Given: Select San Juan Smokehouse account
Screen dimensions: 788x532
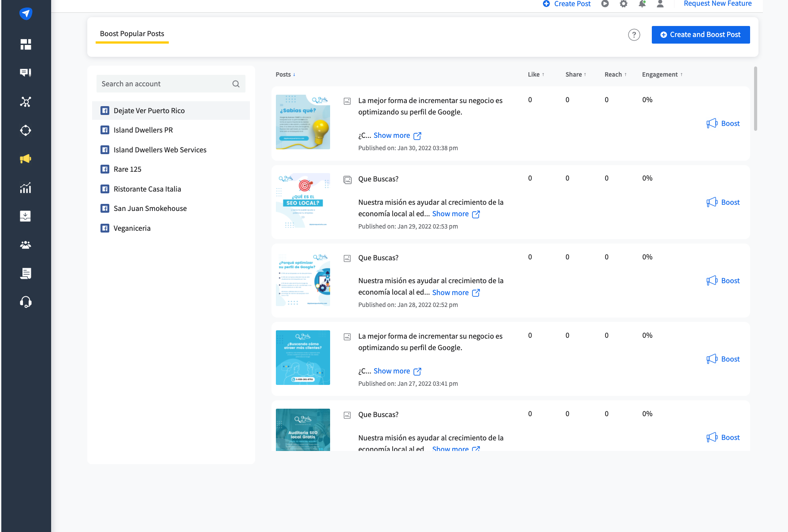Looking at the screenshot, I should 150,209.
